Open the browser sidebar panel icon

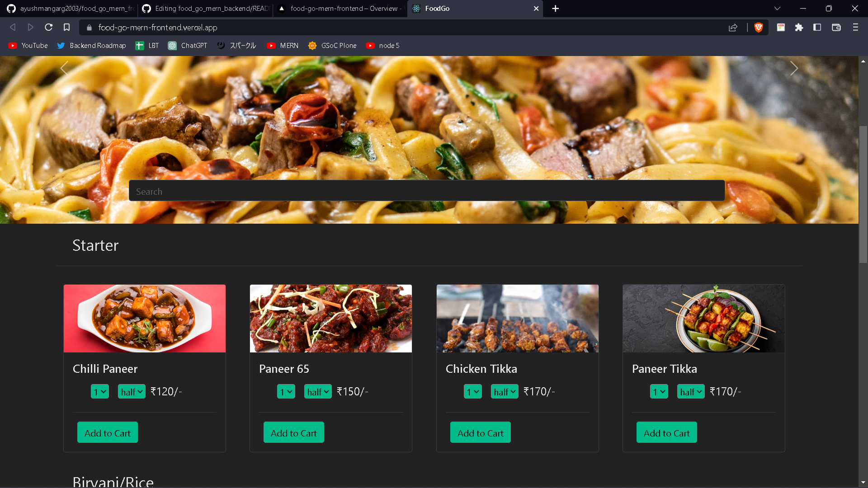817,28
